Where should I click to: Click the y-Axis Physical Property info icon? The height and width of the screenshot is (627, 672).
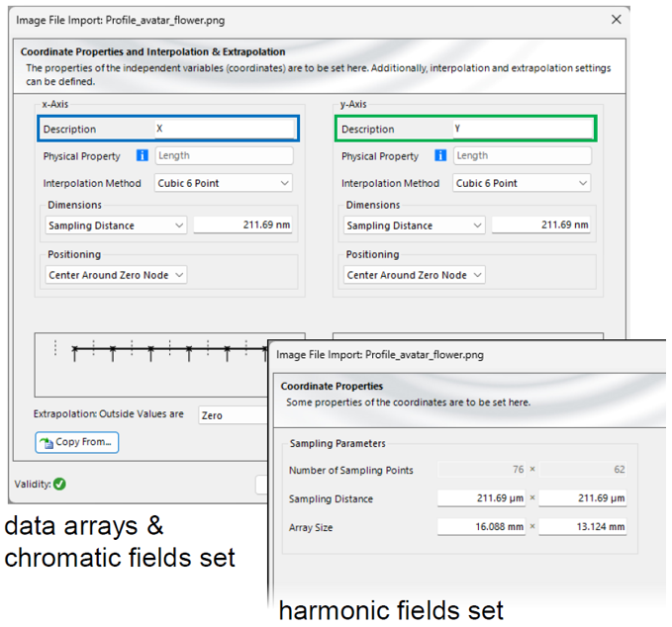pyautogui.click(x=440, y=155)
